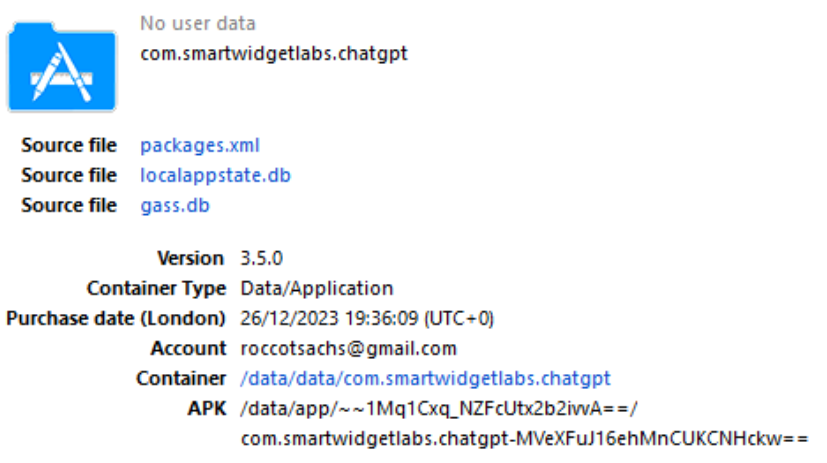Click the Account field label
Screen dimensions: 827x463
[x=188, y=349]
